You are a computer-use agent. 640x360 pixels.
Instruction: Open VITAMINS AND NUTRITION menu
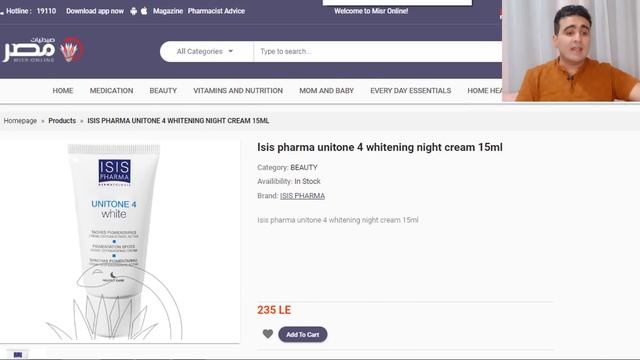click(x=238, y=91)
